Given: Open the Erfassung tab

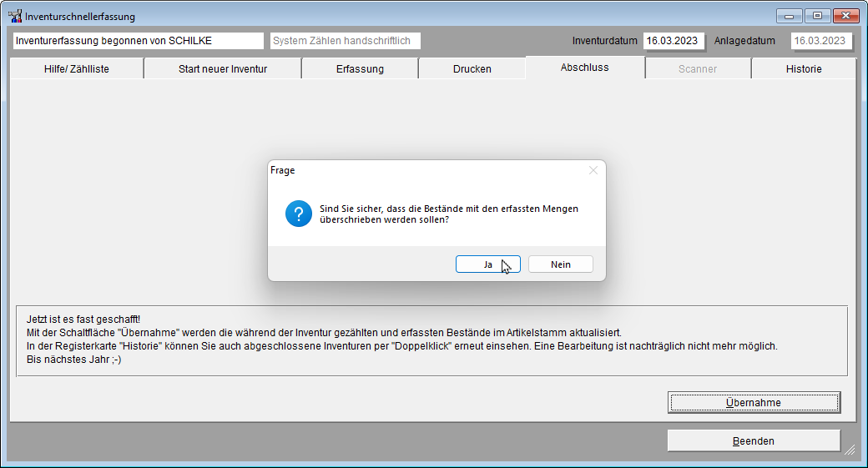Looking at the screenshot, I should 360,68.
